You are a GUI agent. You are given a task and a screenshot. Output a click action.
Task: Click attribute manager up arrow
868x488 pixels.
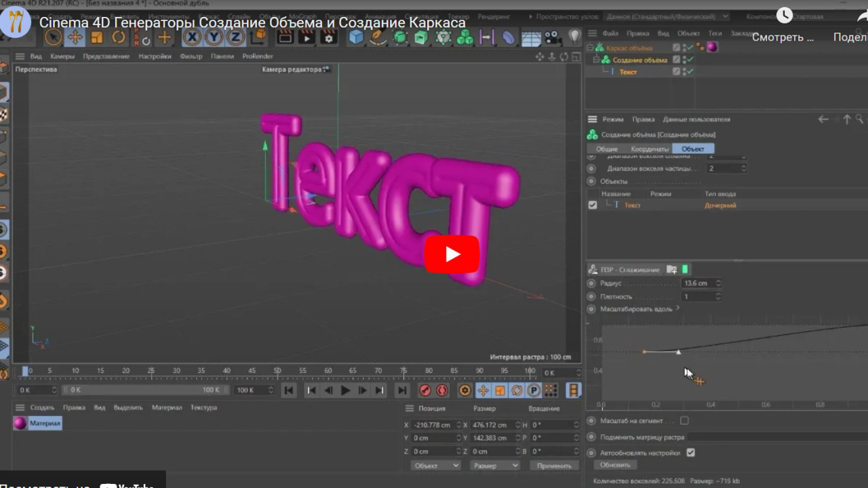pos(846,119)
